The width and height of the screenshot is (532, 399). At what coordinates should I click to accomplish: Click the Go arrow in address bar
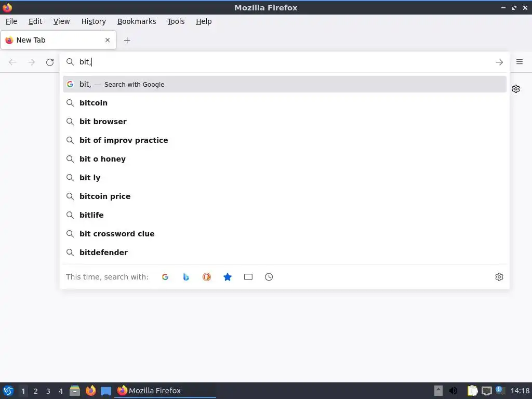pyautogui.click(x=499, y=62)
